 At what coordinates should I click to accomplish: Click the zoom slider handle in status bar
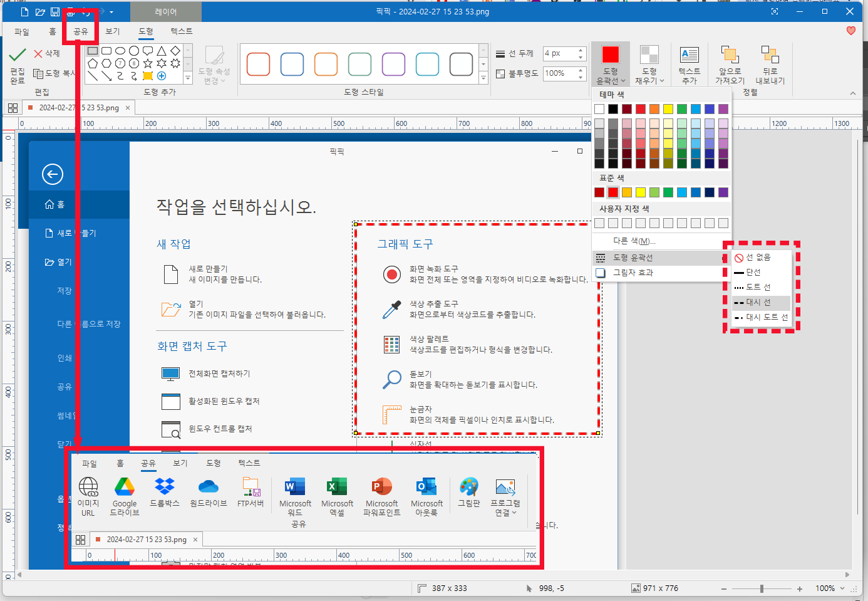tap(762, 588)
